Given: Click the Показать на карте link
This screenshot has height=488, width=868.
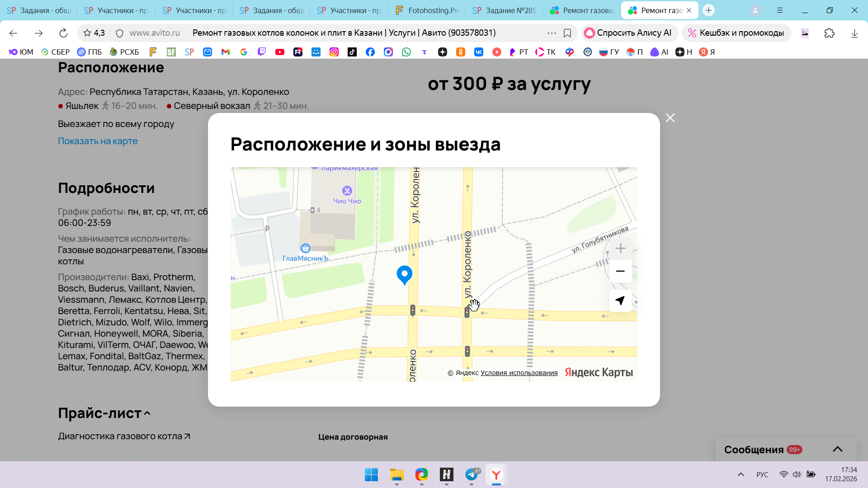Looking at the screenshot, I should (x=98, y=141).
